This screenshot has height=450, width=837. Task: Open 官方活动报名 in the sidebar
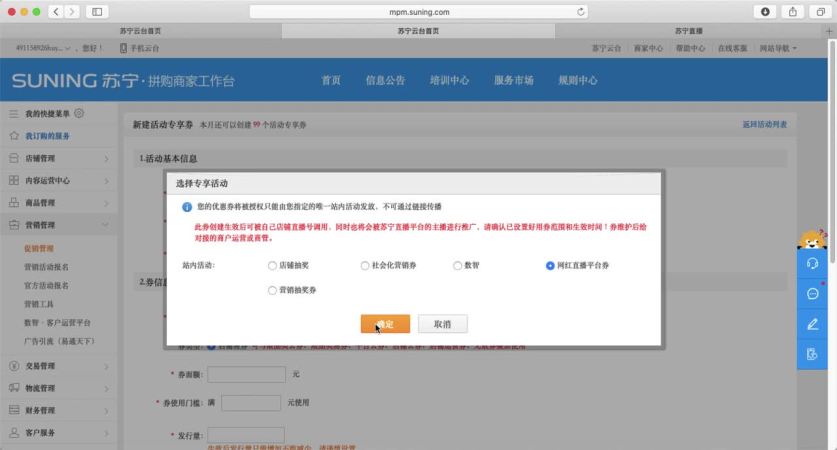tap(46, 286)
